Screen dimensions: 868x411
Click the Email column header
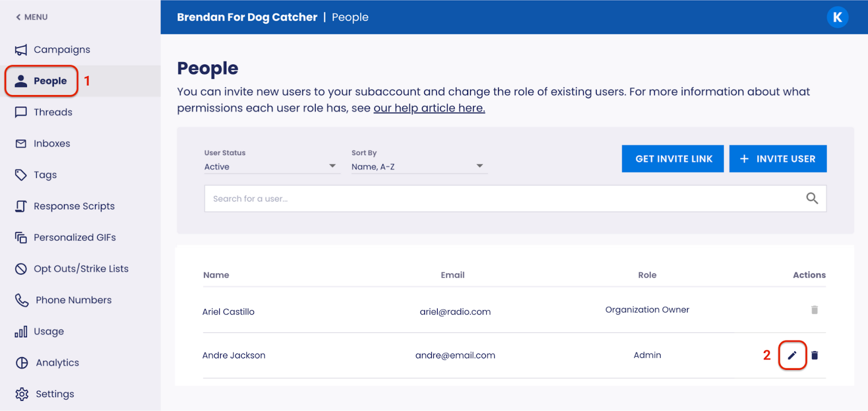tap(452, 275)
